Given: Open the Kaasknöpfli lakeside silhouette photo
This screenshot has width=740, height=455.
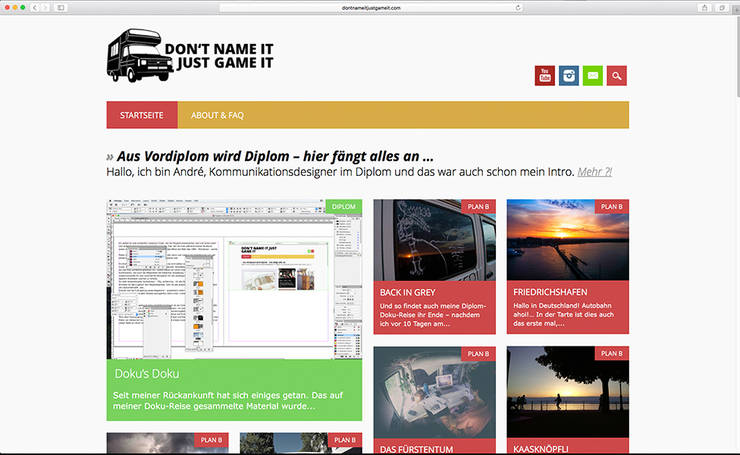Looking at the screenshot, I should (568, 392).
